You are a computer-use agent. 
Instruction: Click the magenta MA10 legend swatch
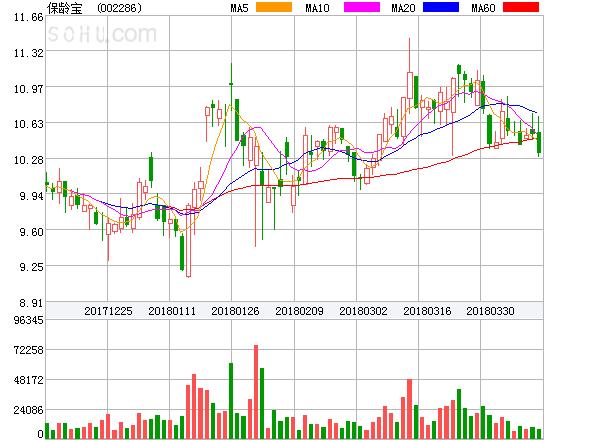(362, 7)
